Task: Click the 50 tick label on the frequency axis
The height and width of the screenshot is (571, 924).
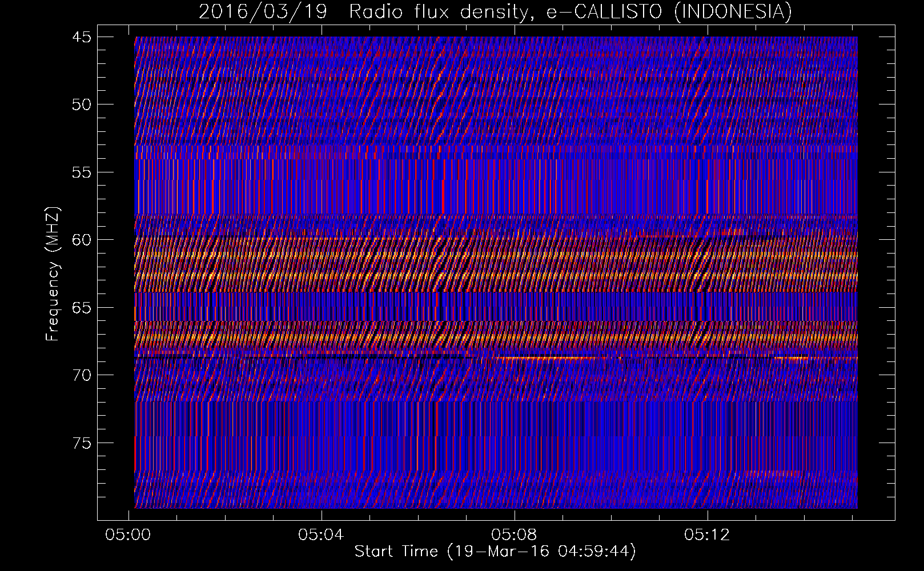Action: (x=82, y=104)
